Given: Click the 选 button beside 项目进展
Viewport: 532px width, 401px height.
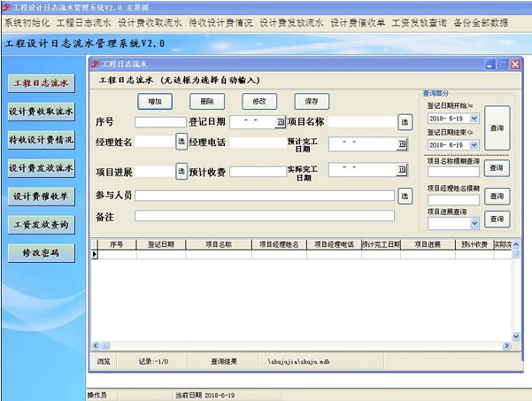Looking at the screenshot, I should point(181,171).
